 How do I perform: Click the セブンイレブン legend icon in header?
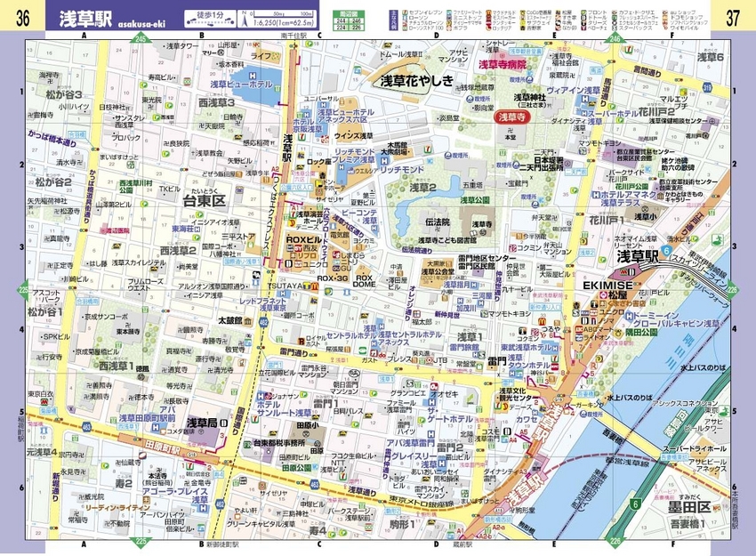pos(404,12)
